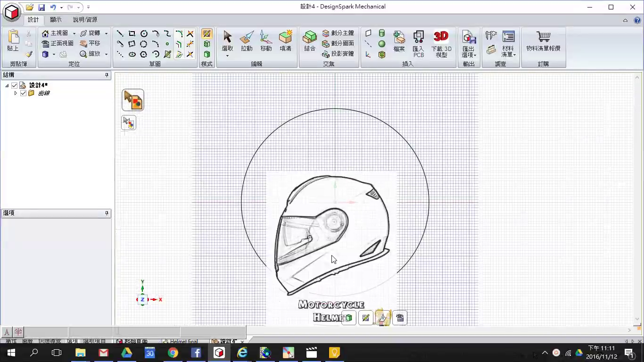Open the DesignSpark application menu button
644x362 pixels.
click(x=11, y=12)
